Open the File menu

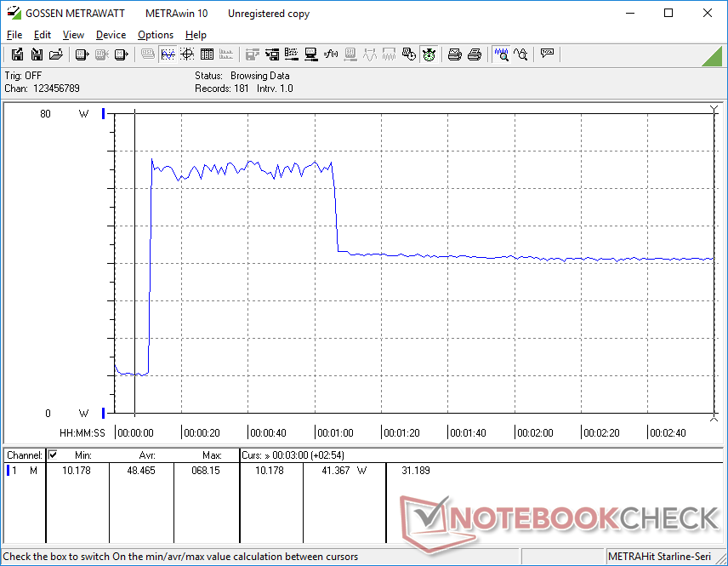coord(14,35)
